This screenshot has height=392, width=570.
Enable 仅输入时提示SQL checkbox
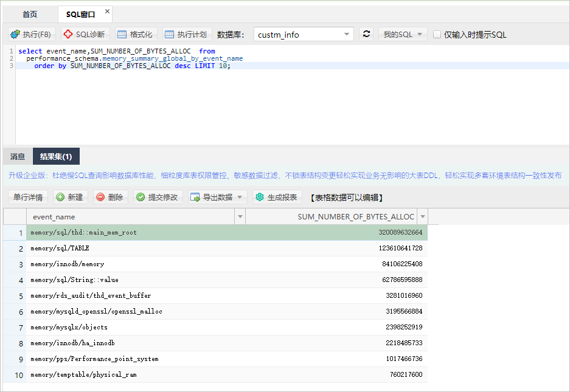(x=437, y=35)
